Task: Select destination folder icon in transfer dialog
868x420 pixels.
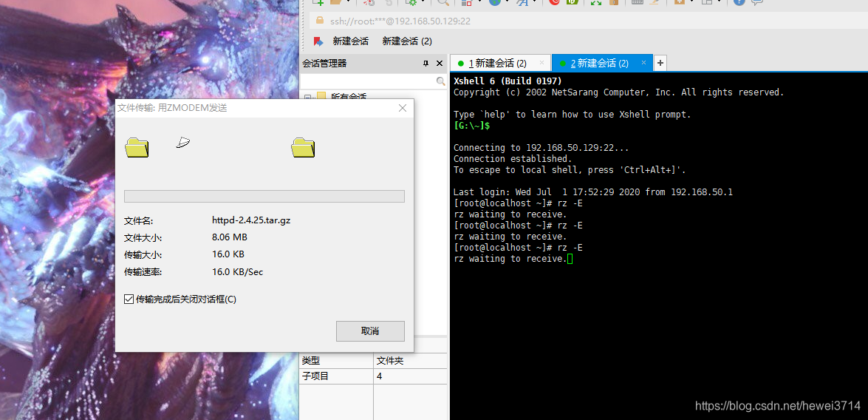Action: coord(303,148)
